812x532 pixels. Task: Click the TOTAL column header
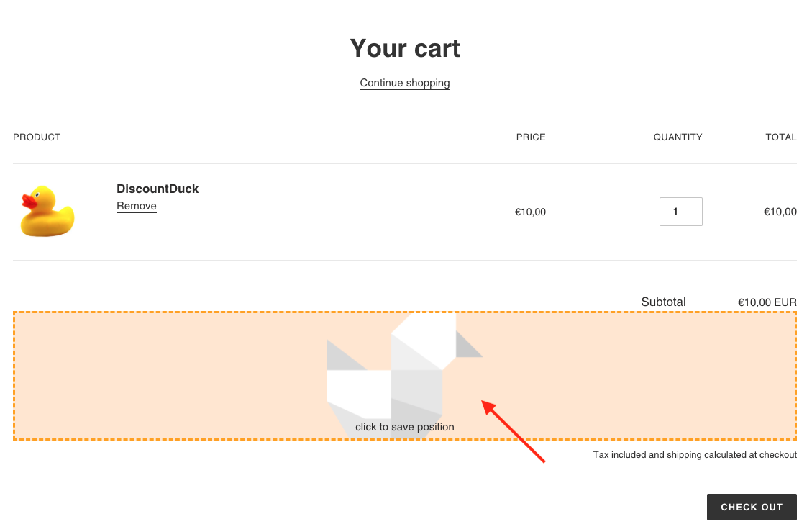pyautogui.click(x=780, y=137)
